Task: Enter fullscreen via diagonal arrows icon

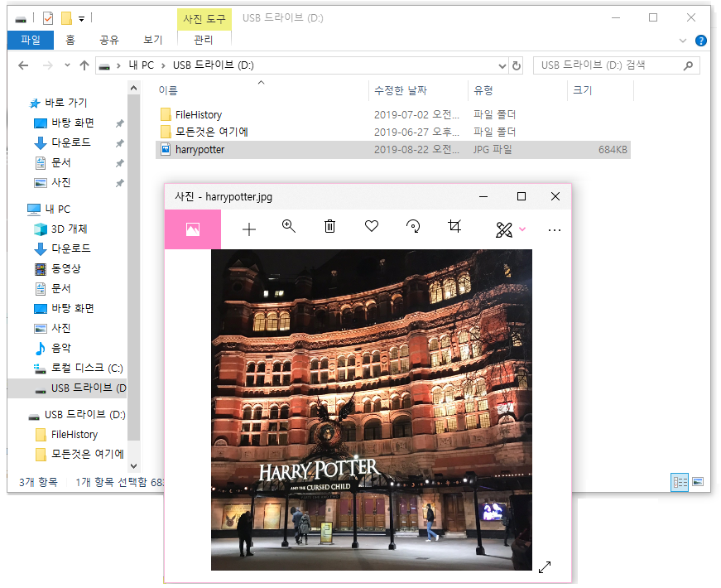Action: click(545, 566)
